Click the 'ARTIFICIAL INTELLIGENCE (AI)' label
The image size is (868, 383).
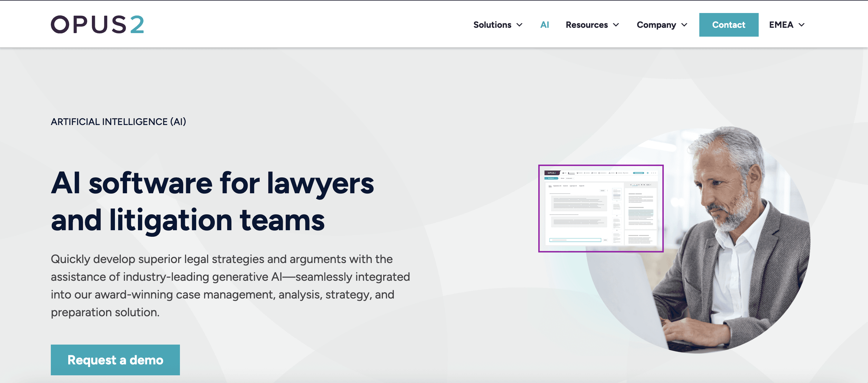point(118,122)
